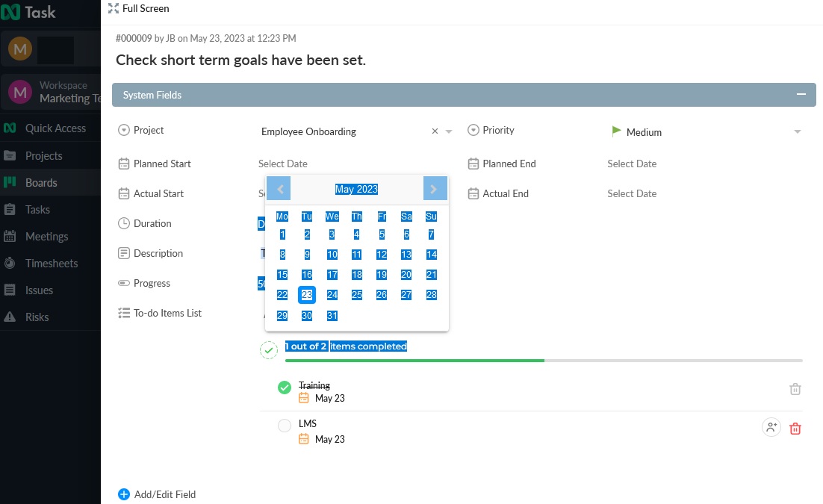Select May 1 in the calendar
The width and height of the screenshot is (823, 504).
[282, 234]
